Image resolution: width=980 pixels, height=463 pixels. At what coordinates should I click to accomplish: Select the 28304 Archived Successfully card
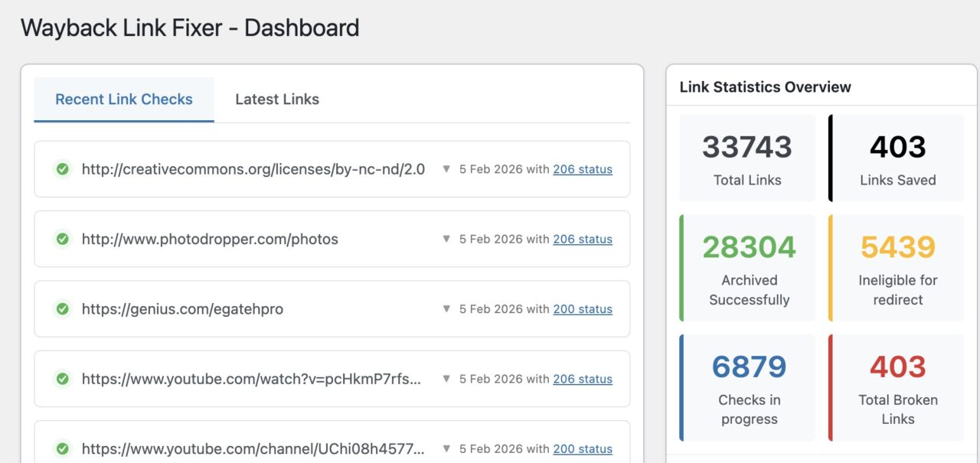click(747, 268)
